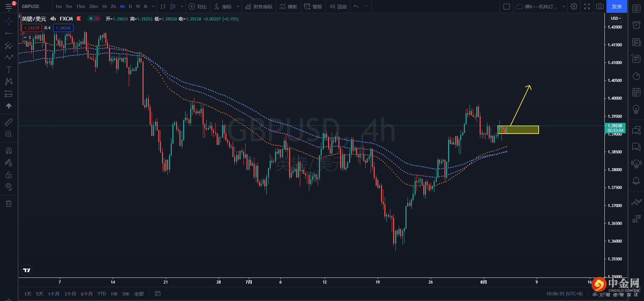The width and height of the screenshot is (644, 301).
Task: Switch to the weekly W interval
Action: 138,6
